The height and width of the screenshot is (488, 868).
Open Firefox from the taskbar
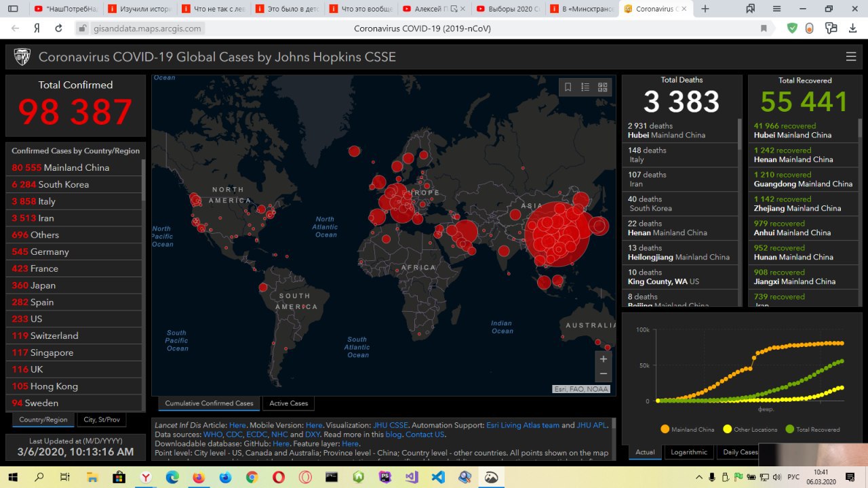(x=198, y=477)
